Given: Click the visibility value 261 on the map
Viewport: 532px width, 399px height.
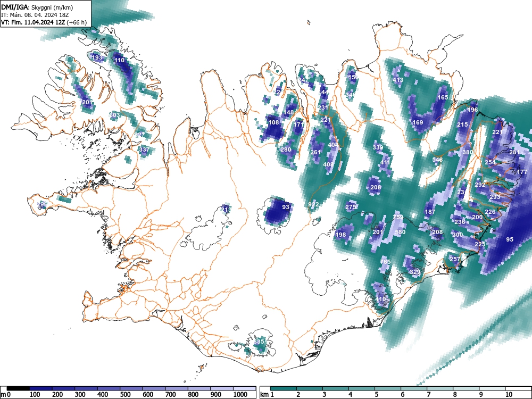Looking at the screenshot, I should pos(315,152).
